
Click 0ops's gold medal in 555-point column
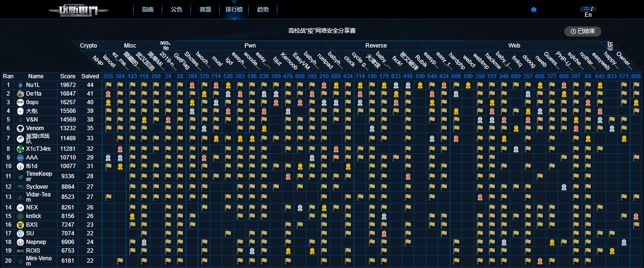[108, 102]
